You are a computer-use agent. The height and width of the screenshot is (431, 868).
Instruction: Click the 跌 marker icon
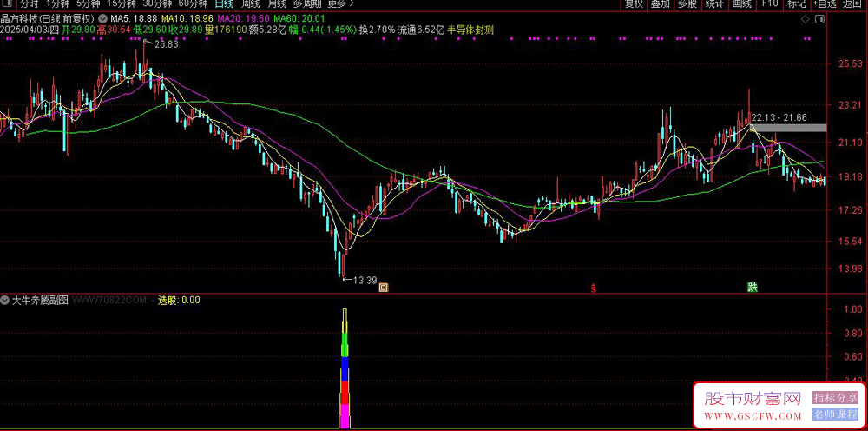point(753,287)
